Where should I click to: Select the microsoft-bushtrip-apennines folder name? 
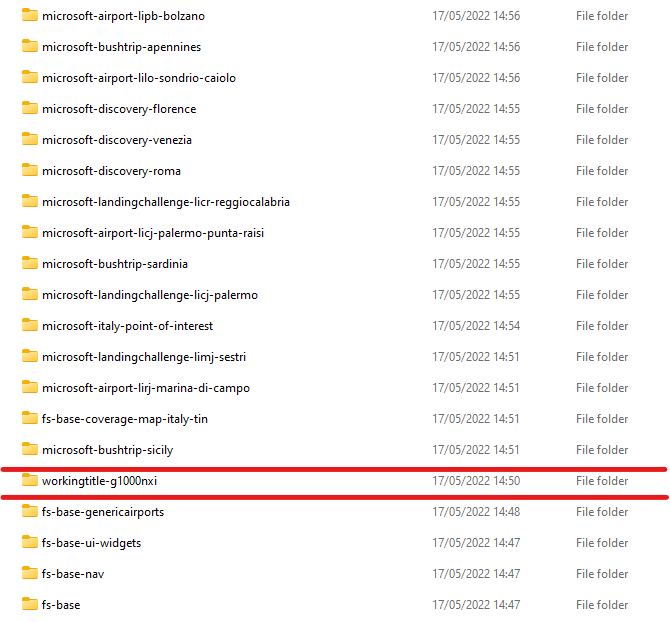click(121, 47)
